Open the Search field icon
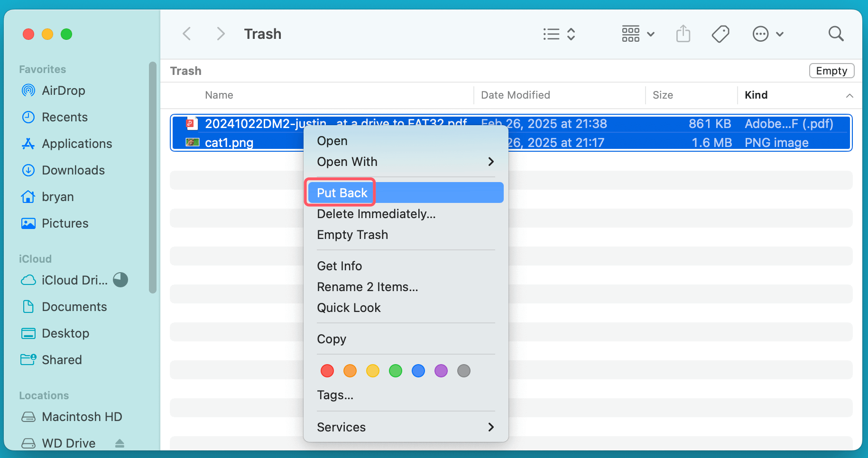This screenshot has width=868, height=458. click(x=836, y=34)
